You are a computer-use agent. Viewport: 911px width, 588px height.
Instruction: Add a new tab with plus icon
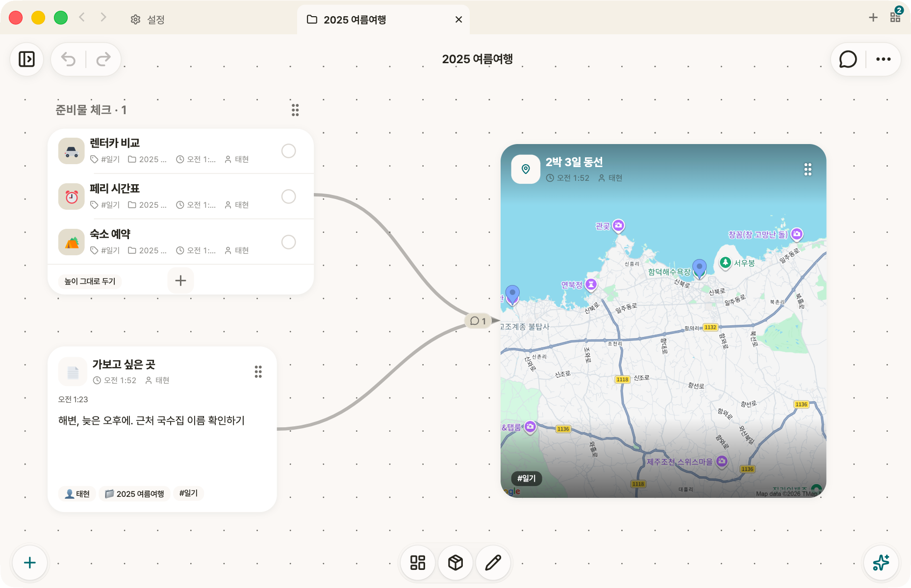coord(873,18)
